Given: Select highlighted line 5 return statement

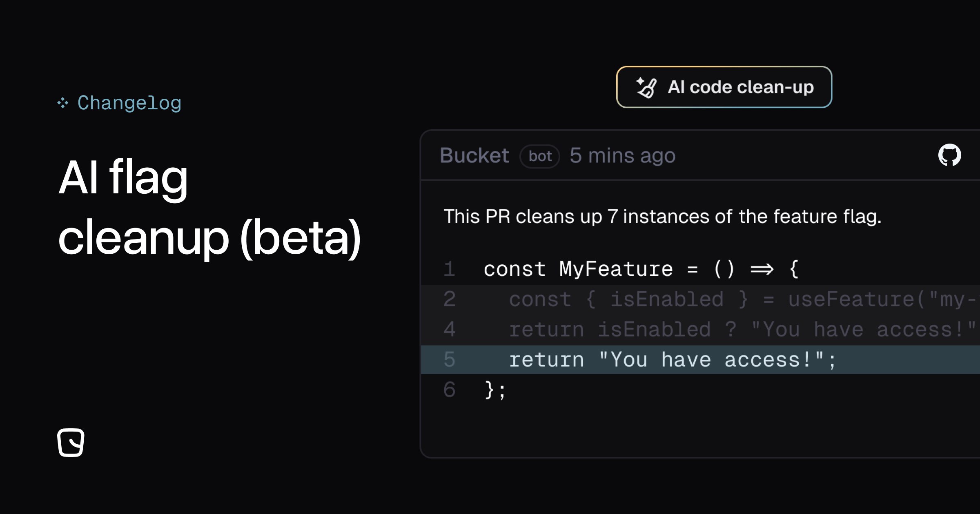Looking at the screenshot, I should click(700, 360).
